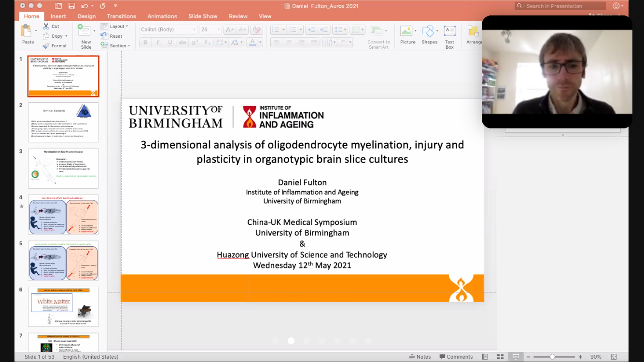Click Reset slide button
Image resolution: width=644 pixels, height=362 pixels.
click(x=112, y=36)
